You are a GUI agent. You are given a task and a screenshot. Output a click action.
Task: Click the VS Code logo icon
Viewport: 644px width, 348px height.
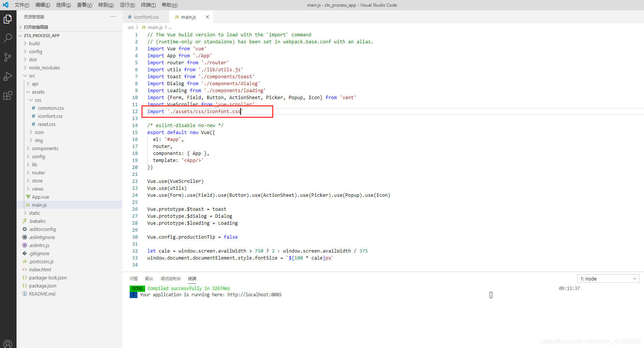click(x=6, y=5)
